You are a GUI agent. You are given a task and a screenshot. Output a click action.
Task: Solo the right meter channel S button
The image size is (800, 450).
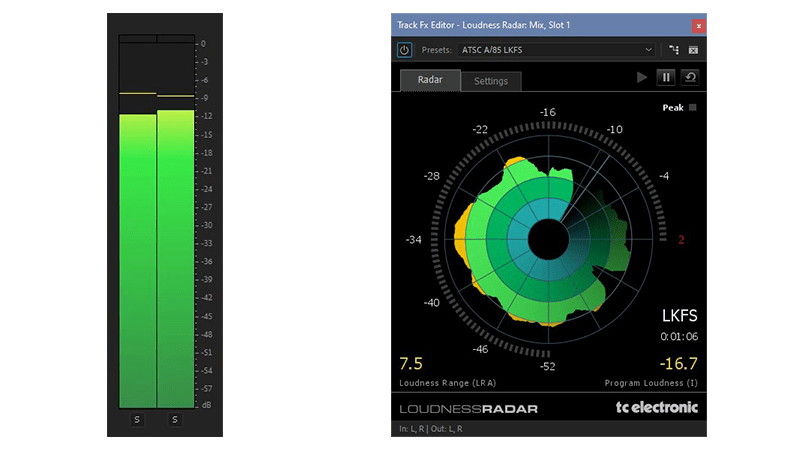(174, 419)
